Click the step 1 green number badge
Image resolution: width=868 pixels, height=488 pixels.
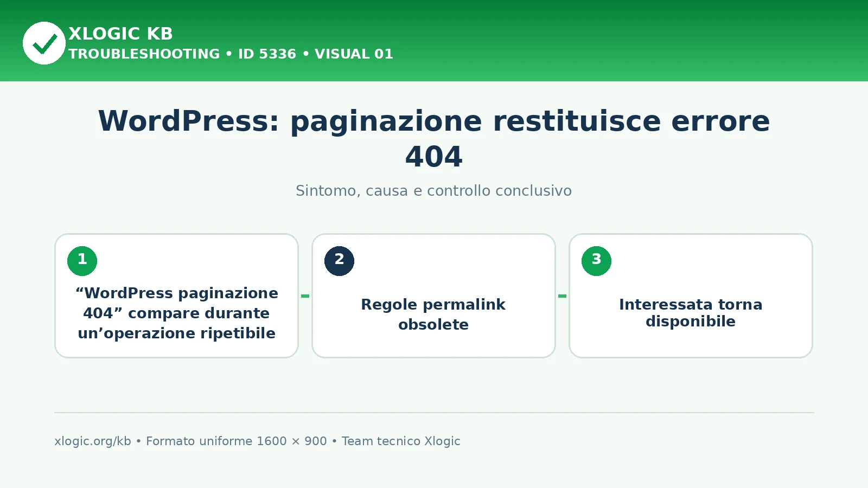coord(82,261)
